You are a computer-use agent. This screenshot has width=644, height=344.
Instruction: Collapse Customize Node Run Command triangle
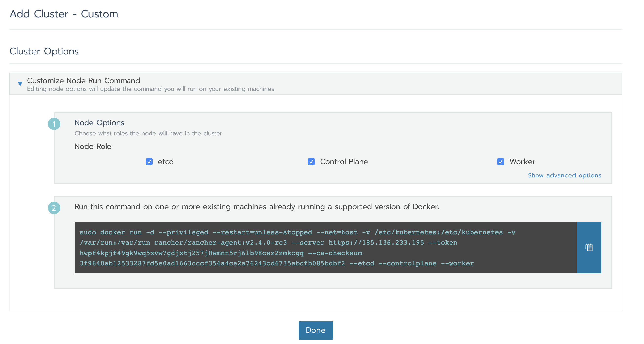pos(20,84)
